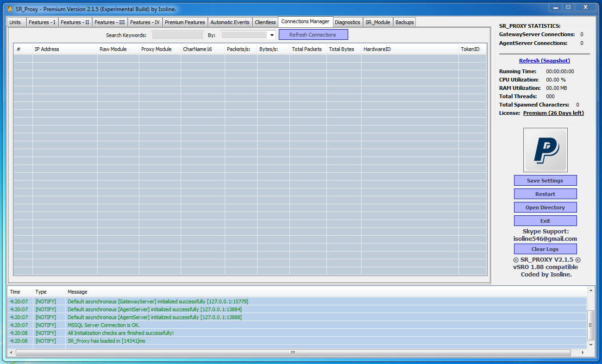602x364 pixels.
Task: Open the Clientless tab
Action: click(265, 22)
